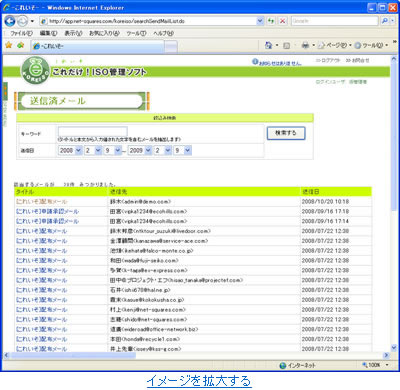
Task: Open the 表示 menu
Action: pyautogui.click(x=73, y=33)
